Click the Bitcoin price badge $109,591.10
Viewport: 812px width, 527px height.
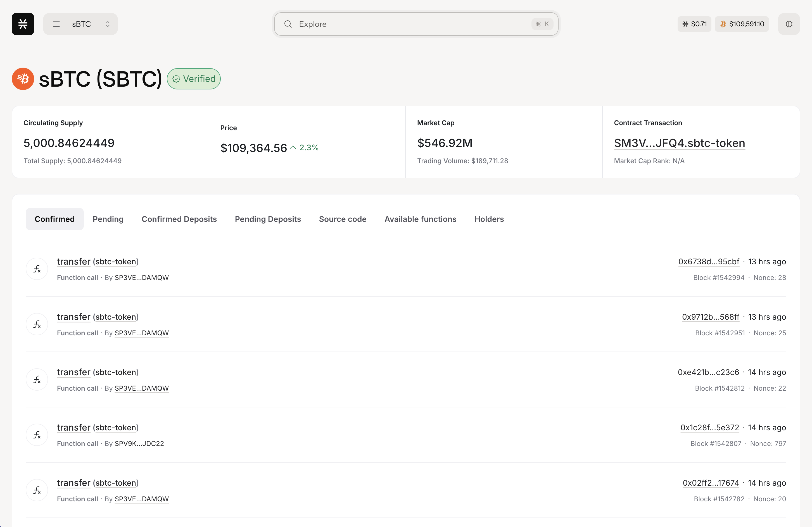coord(741,24)
